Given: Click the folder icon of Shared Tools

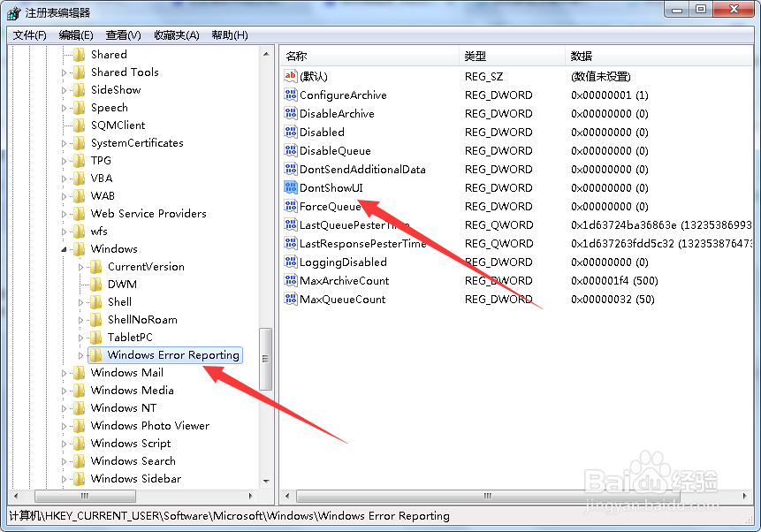Looking at the screenshot, I should click(80, 72).
